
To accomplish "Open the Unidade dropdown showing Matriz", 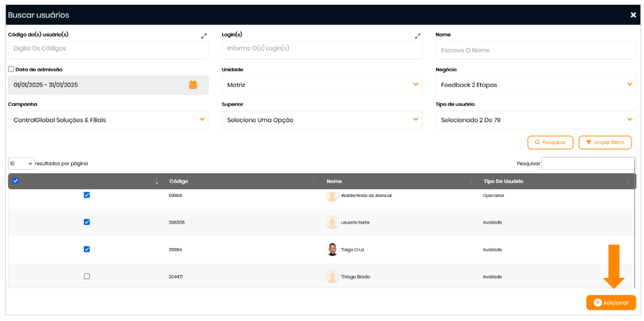I will coord(322,85).
